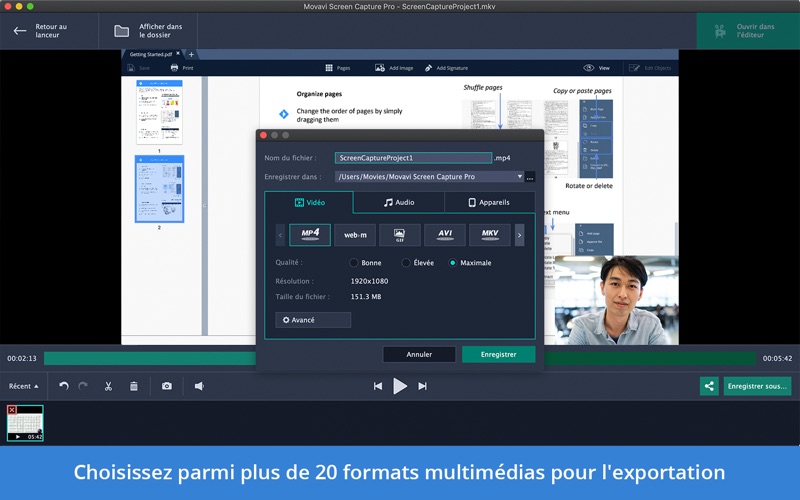Take a snapshot with camera icon
This screenshot has height=500, width=800.
[167, 386]
